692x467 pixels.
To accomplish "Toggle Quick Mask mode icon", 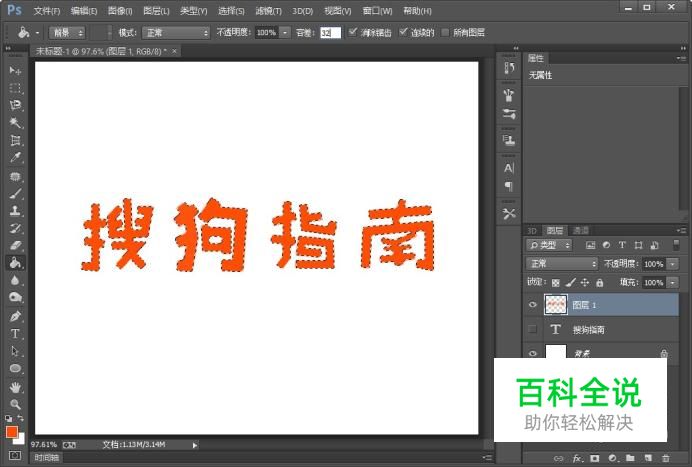I will tap(15, 455).
